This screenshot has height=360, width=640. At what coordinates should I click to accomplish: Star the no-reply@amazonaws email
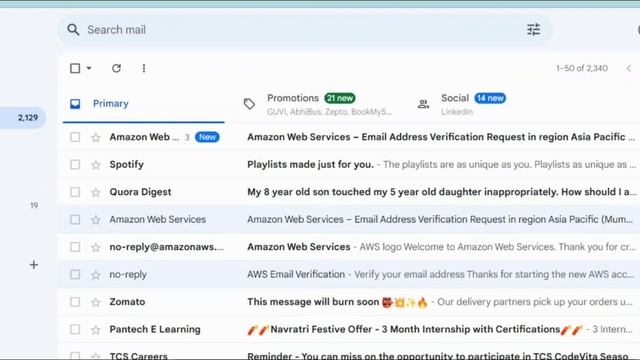pyautogui.click(x=96, y=247)
